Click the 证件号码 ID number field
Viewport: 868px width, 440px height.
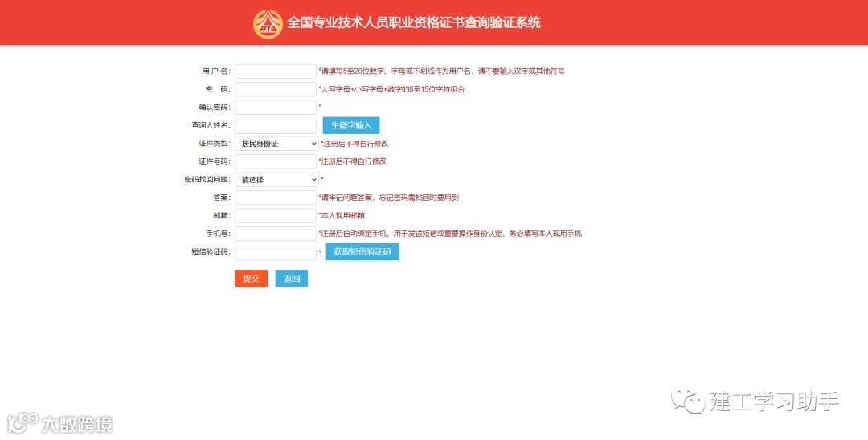click(x=276, y=161)
